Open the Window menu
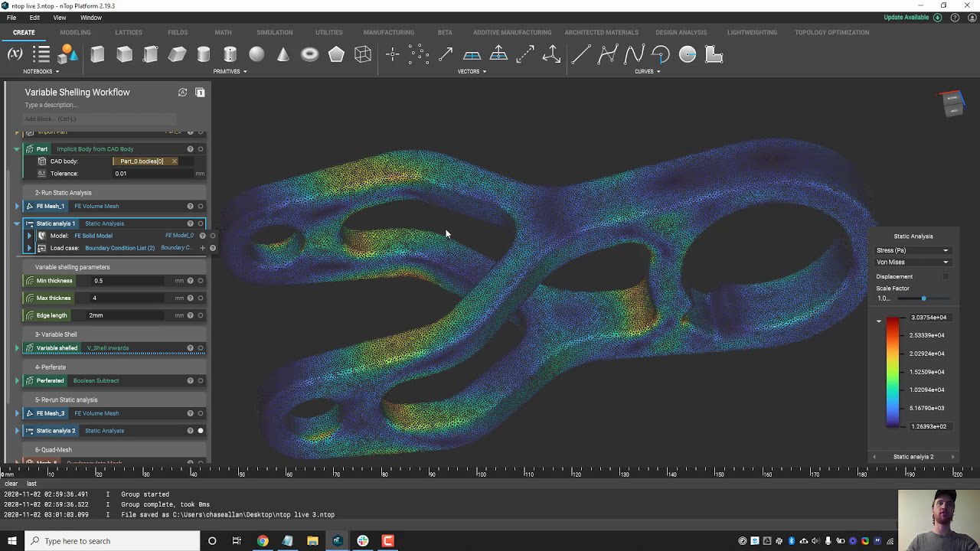The width and height of the screenshot is (980, 551). [90, 18]
